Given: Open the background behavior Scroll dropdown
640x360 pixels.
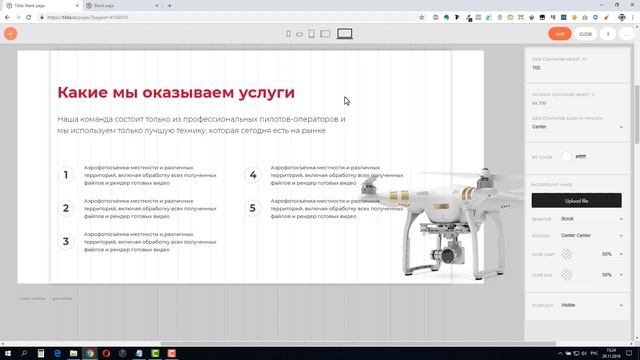Looking at the screenshot, I should (x=591, y=219).
